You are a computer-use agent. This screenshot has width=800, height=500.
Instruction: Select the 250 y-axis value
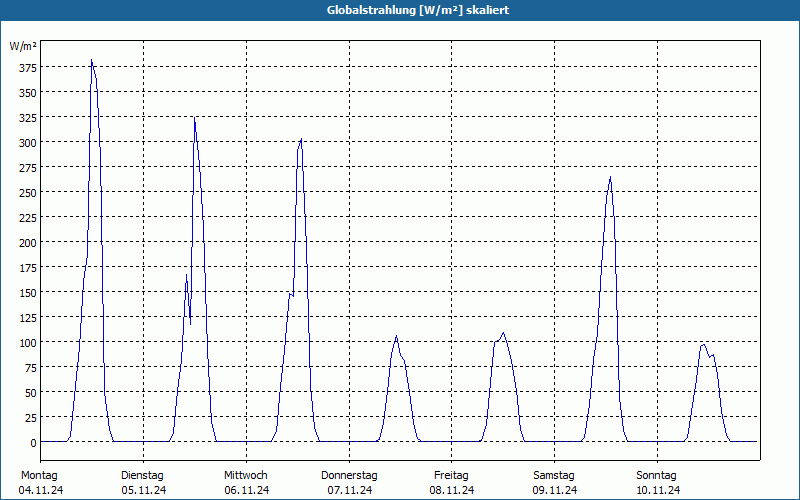tap(28, 193)
